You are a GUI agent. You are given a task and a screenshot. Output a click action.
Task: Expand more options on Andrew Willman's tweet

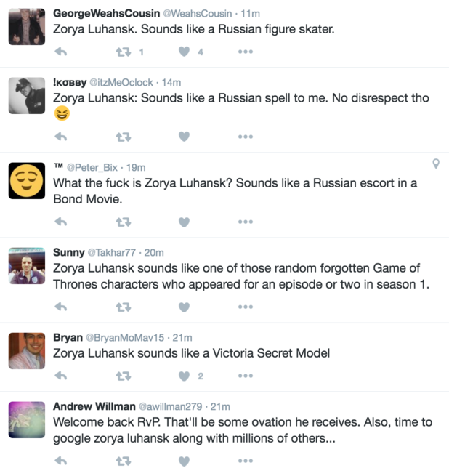click(245, 461)
